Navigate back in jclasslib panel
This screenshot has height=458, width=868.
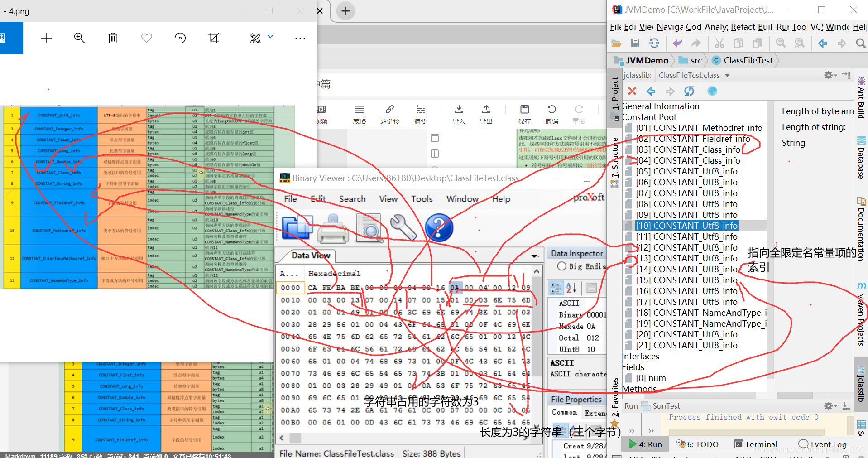click(651, 92)
